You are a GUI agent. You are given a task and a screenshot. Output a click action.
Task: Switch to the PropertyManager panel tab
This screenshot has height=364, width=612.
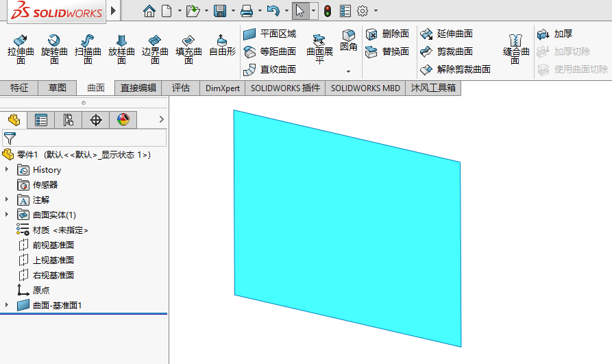41,120
